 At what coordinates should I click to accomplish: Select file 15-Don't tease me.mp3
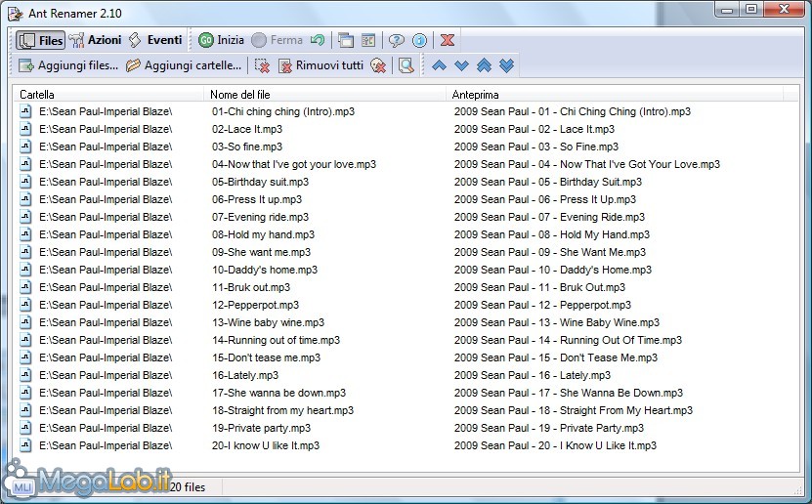coord(266,358)
